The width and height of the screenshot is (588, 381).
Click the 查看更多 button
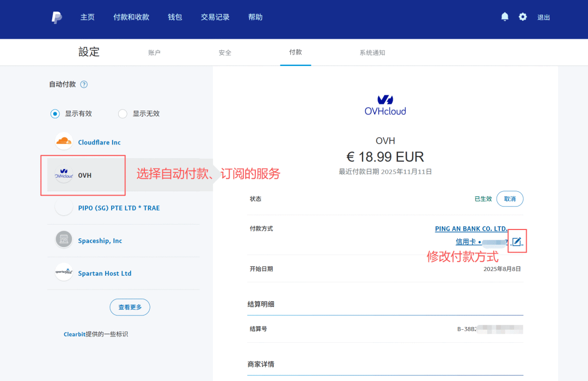click(x=130, y=307)
